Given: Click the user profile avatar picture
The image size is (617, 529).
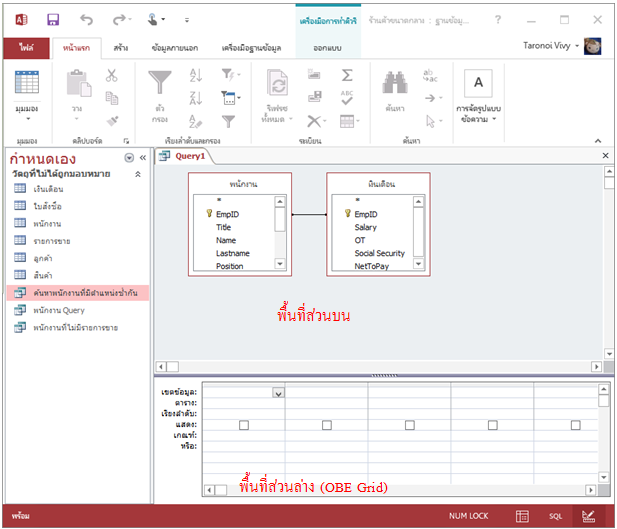Looking at the screenshot, I should [592, 46].
